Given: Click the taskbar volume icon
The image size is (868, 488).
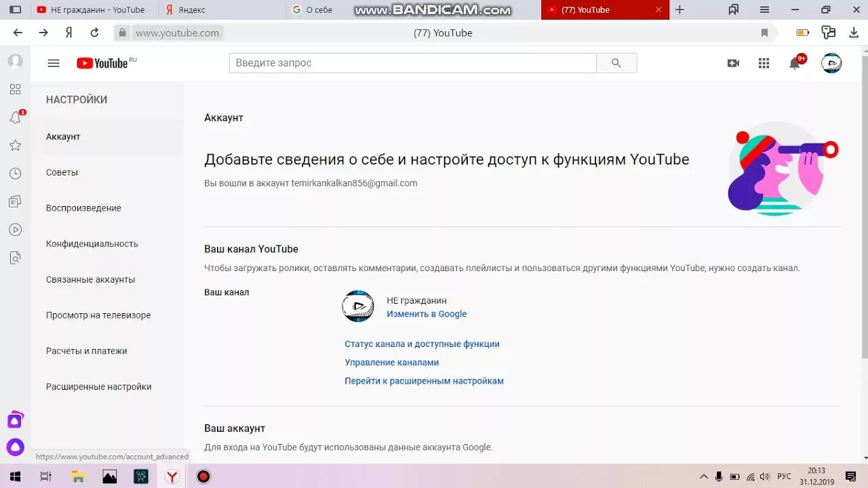Looking at the screenshot, I should pyautogui.click(x=765, y=476).
